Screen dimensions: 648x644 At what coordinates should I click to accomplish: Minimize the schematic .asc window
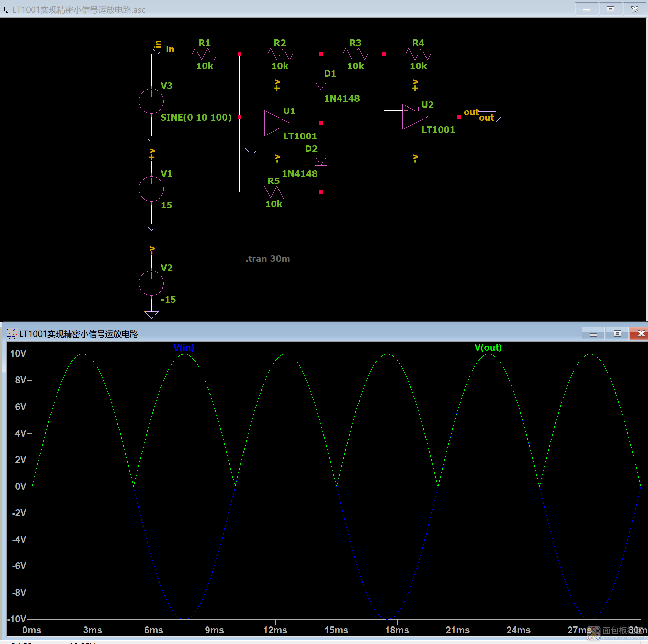pyautogui.click(x=587, y=10)
